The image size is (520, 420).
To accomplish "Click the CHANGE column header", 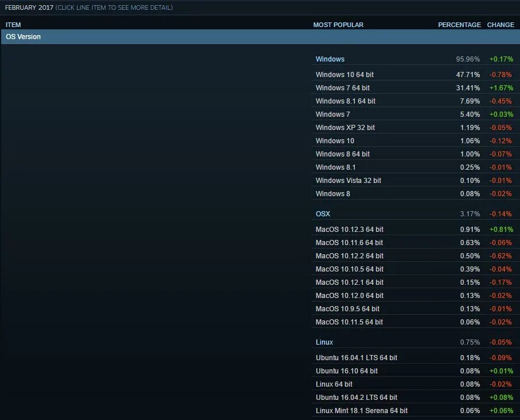I will (500, 25).
